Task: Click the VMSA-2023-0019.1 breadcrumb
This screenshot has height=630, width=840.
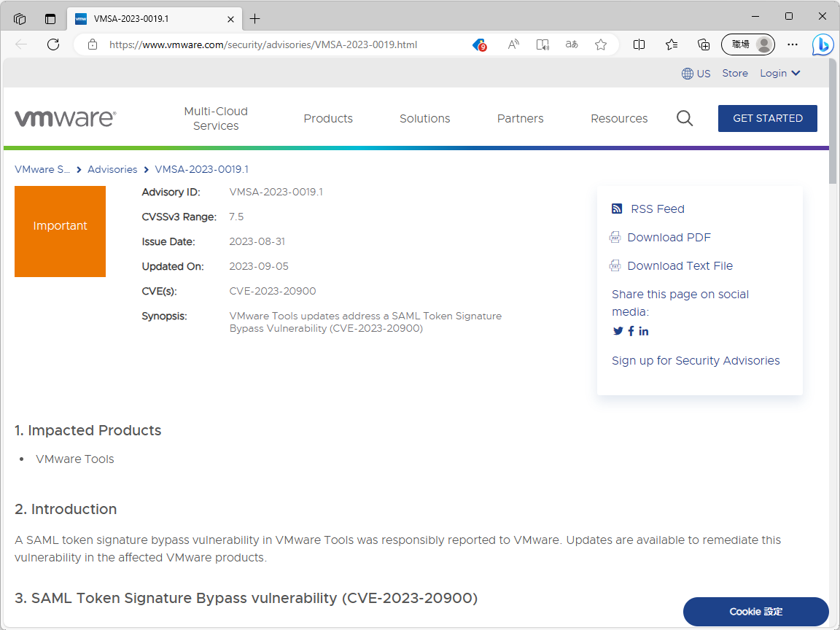Action: [x=201, y=169]
